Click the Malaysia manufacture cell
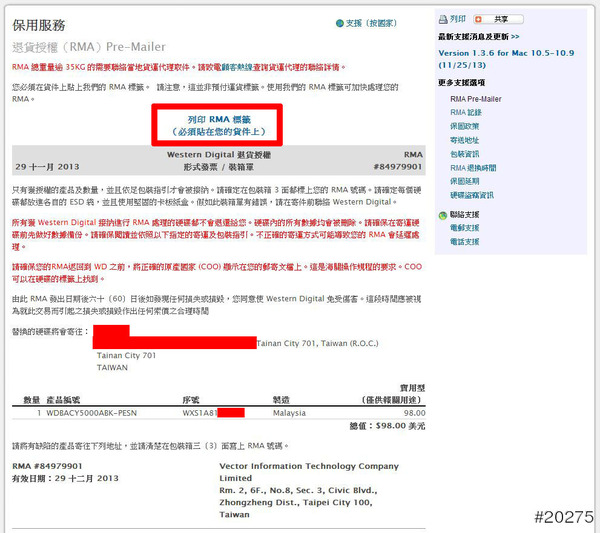 289,413
